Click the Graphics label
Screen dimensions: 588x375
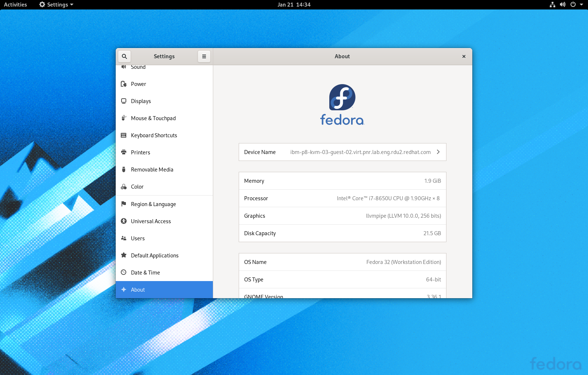(255, 216)
